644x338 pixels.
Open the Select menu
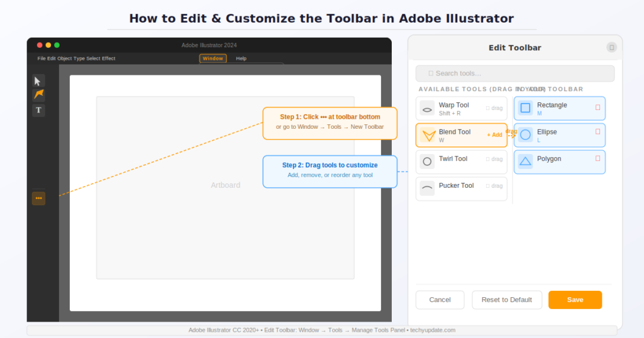93,58
